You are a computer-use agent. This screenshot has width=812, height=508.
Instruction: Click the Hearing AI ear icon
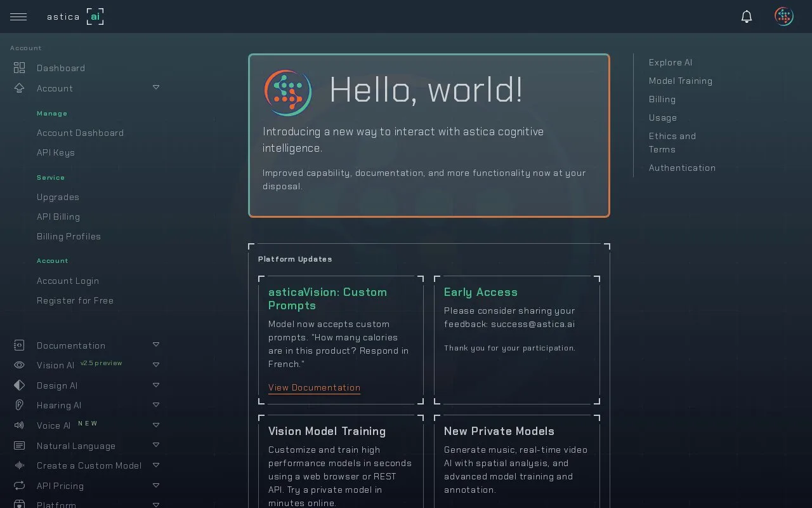(x=19, y=405)
